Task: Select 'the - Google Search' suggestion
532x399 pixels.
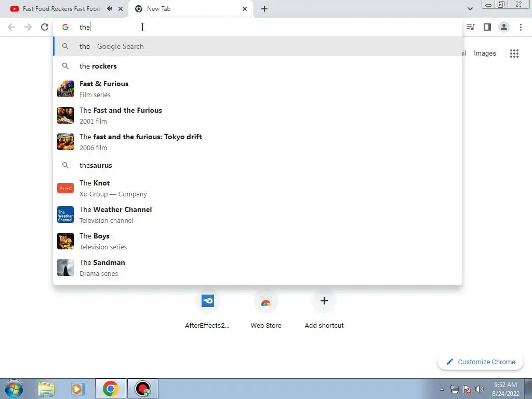Action: [258, 46]
